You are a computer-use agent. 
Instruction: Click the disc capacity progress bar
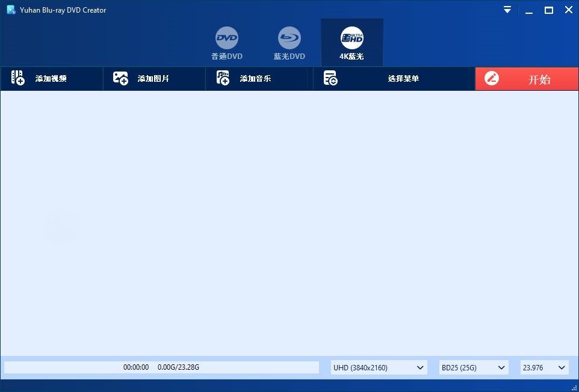coord(163,367)
